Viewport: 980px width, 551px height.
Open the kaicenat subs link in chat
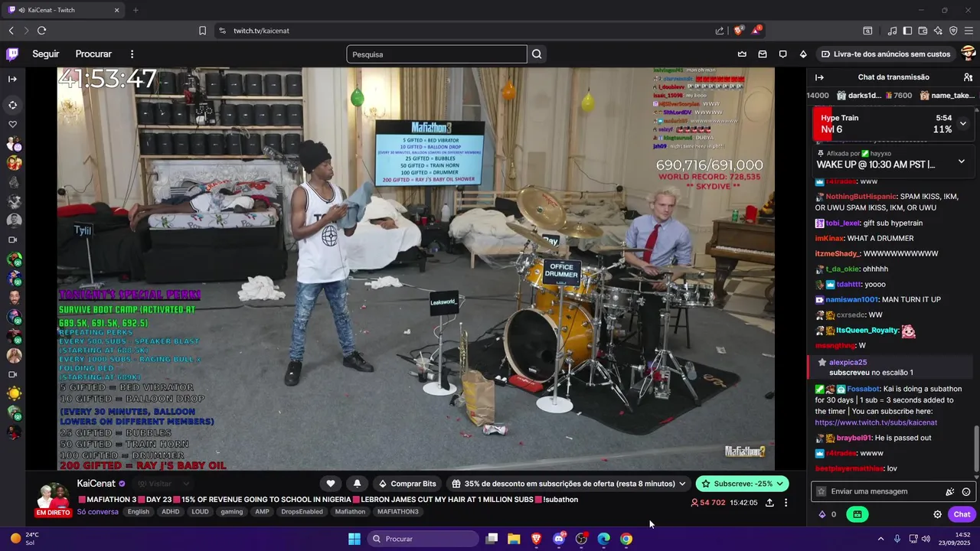876,422
